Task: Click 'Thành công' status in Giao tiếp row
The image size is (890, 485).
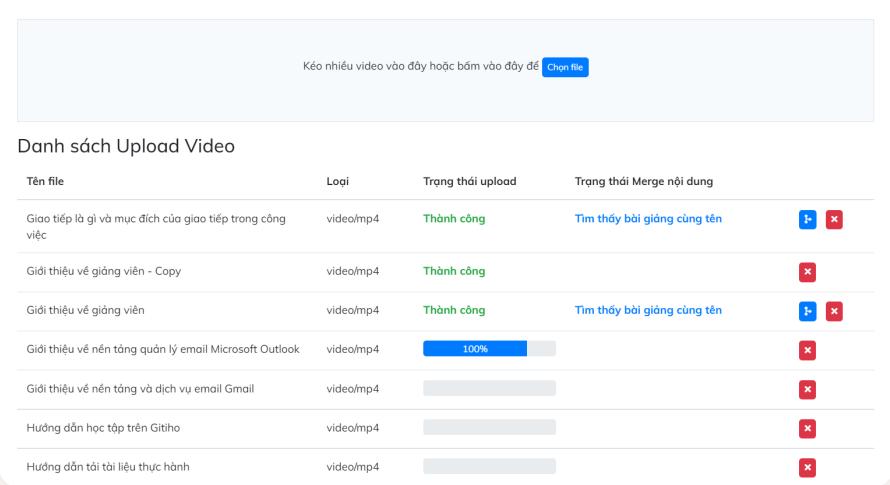Action: point(454,219)
